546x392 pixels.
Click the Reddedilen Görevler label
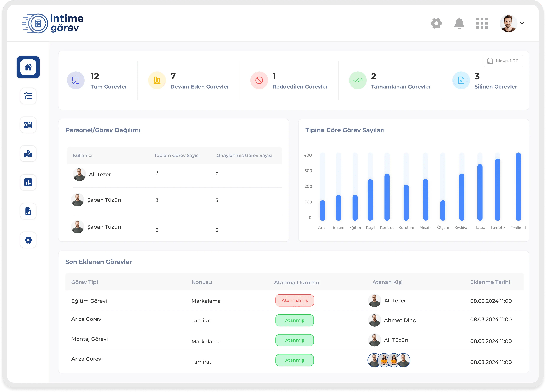(x=300, y=87)
